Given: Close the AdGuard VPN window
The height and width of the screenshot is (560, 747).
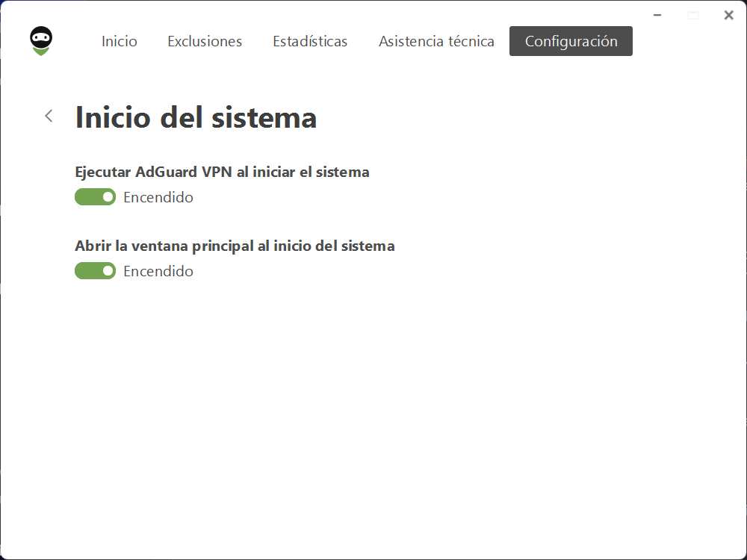Looking at the screenshot, I should [x=728, y=15].
